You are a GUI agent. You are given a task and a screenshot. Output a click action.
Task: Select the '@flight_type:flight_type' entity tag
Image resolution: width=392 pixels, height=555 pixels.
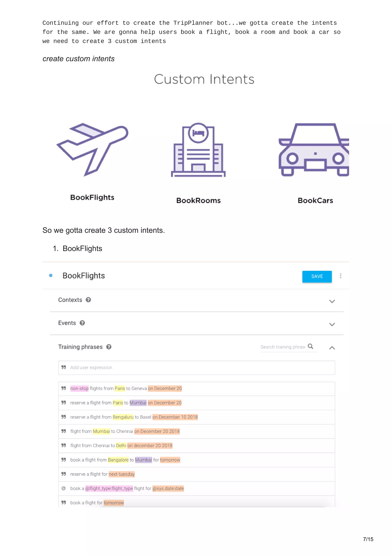pos(109,488)
